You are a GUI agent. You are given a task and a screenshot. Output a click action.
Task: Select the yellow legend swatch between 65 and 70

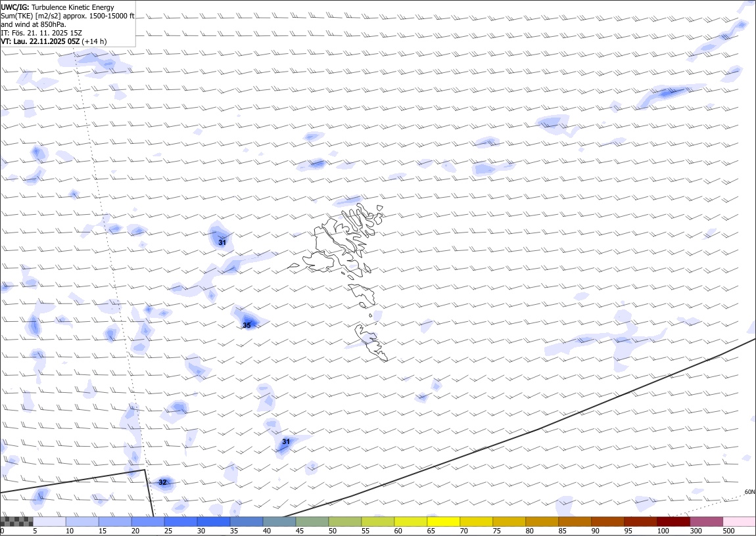click(443, 522)
